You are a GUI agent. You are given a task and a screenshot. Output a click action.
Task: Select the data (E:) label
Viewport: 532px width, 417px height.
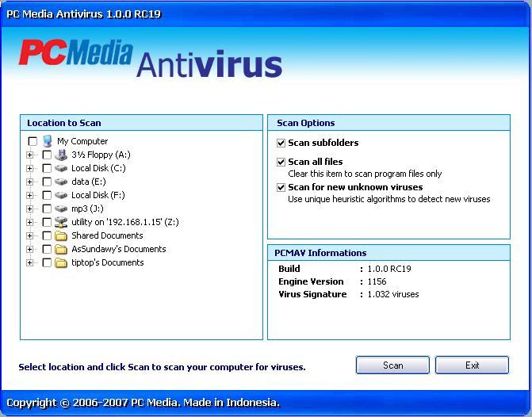click(x=89, y=182)
